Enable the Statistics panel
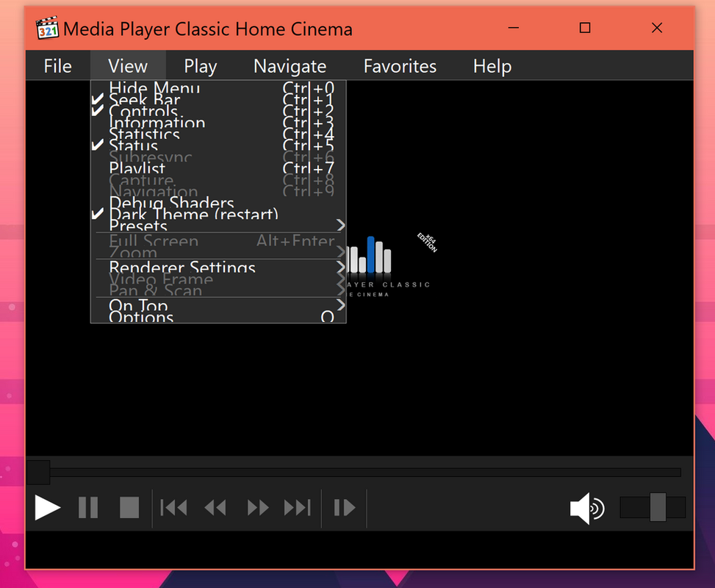This screenshot has width=715, height=588. (218, 133)
